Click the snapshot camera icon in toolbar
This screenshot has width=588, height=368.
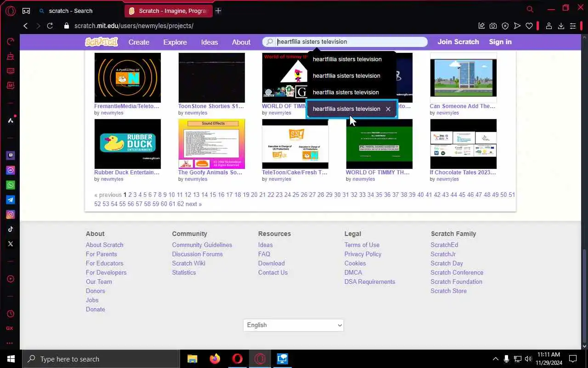tap(493, 26)
